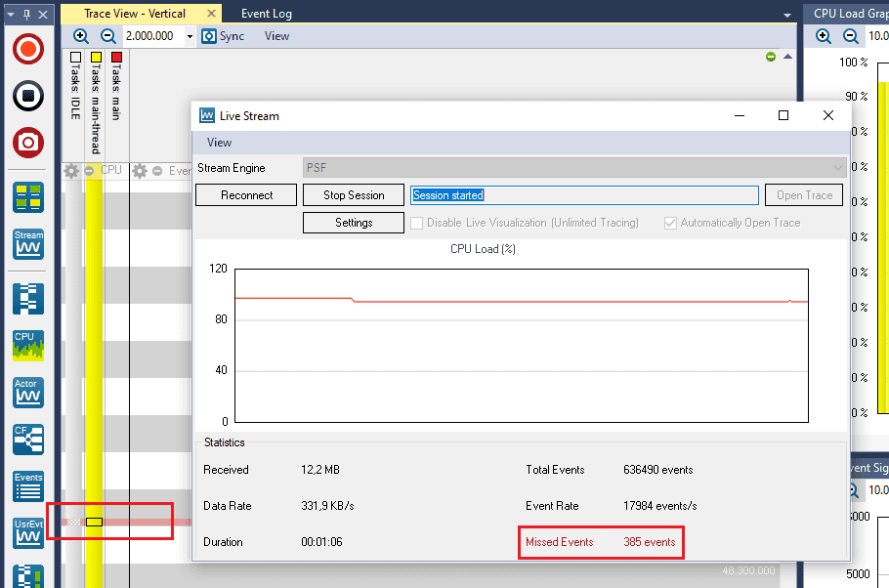Open the overview grid icon in sidebar
889x588 pixels.
(x=27, y=197)
